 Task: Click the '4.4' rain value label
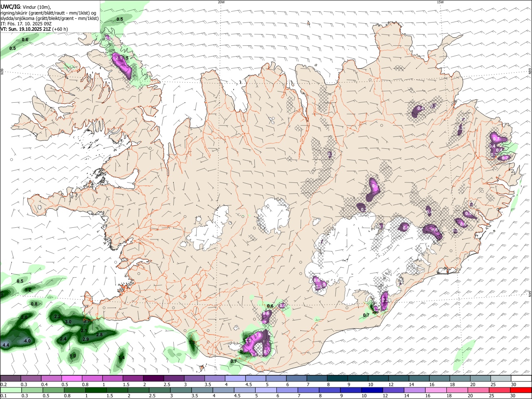[6, 345]
